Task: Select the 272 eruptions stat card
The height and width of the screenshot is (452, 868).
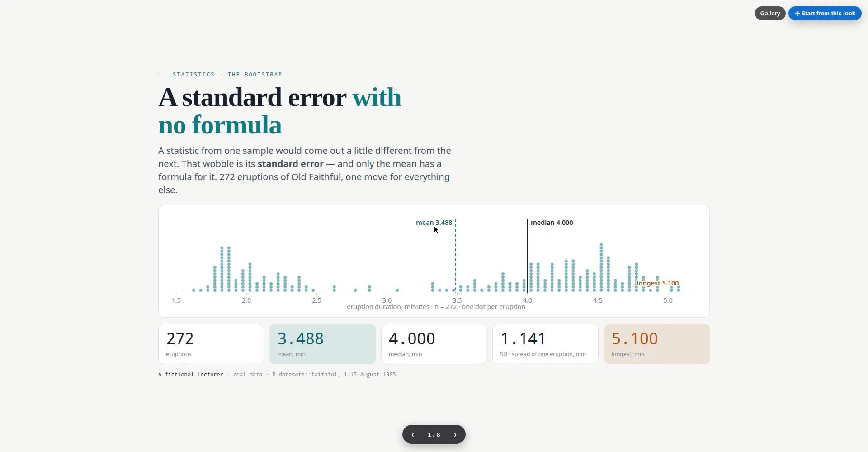Action: click(x=211, y=344)
